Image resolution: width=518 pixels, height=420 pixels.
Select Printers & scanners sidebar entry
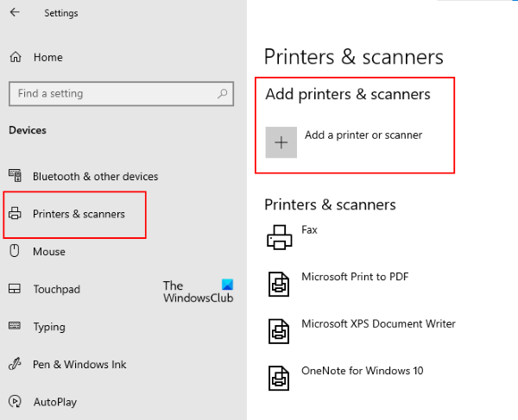tap(79, 214)
